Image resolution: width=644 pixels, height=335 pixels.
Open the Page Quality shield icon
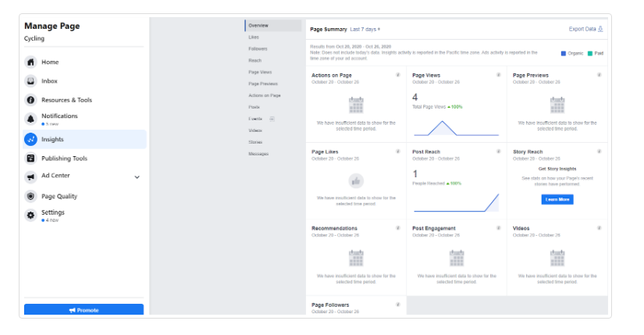30,196
